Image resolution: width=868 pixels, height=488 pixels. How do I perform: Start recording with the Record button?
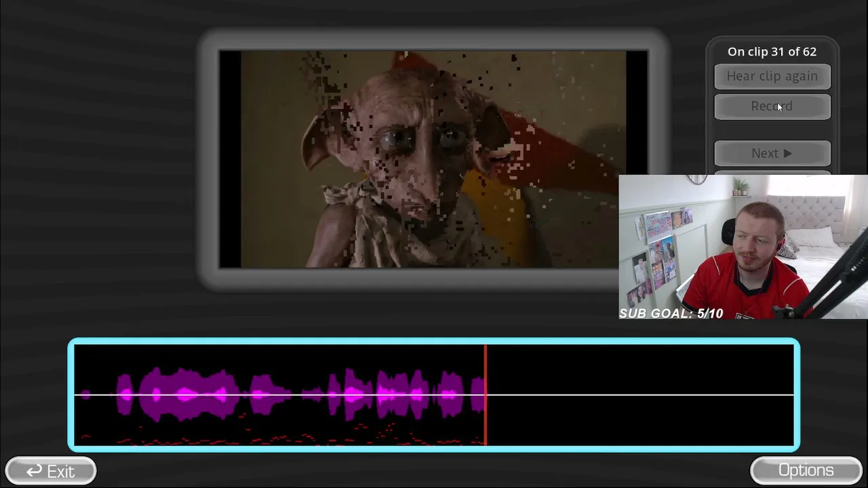(772, 106)
